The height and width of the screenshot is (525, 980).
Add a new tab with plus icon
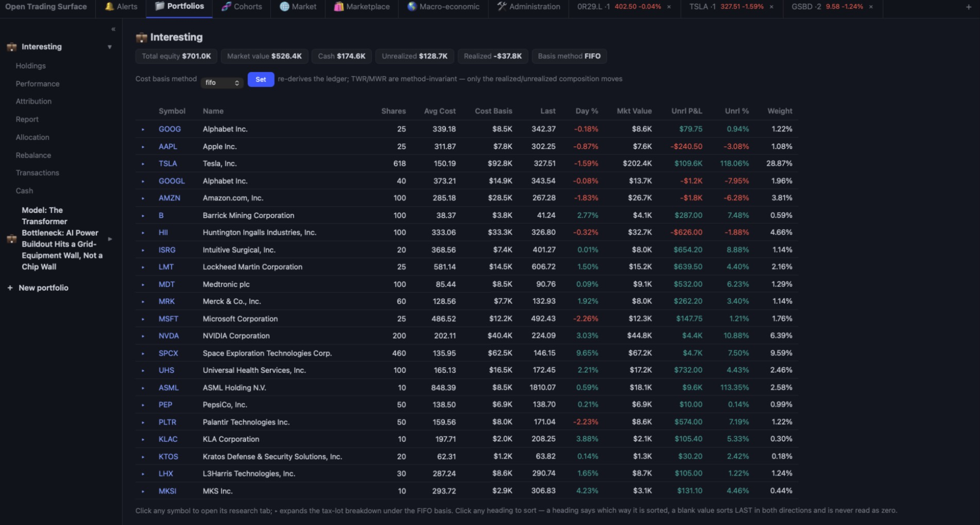click(x=968, y=7)
